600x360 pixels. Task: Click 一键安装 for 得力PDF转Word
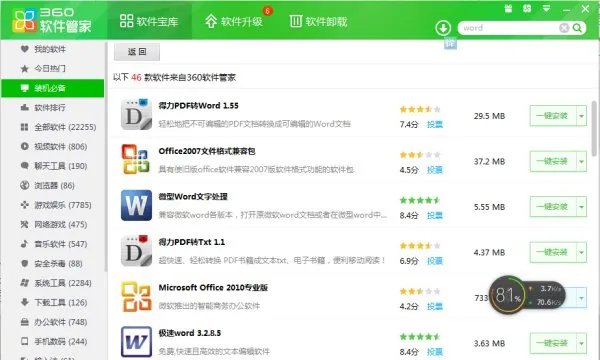pos(553,116)
